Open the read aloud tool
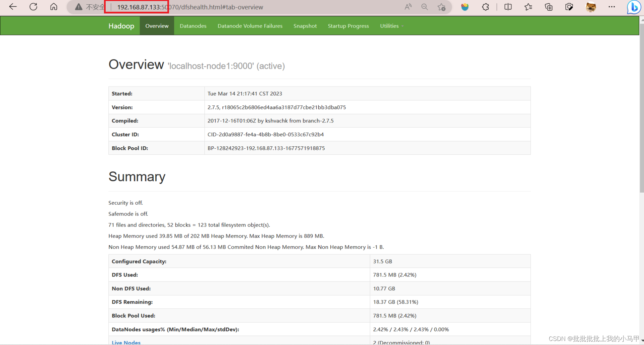 [408, 7]
